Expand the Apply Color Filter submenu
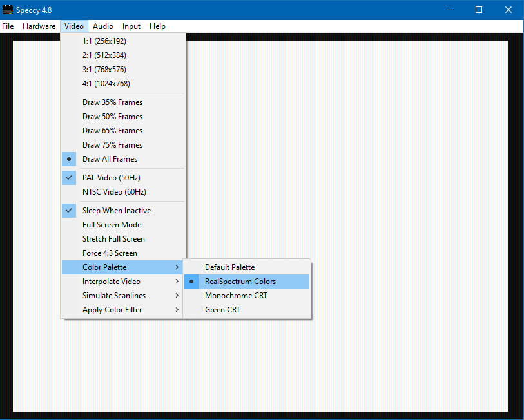The width and height of the screenshot is (524, 420). point(122,310)
